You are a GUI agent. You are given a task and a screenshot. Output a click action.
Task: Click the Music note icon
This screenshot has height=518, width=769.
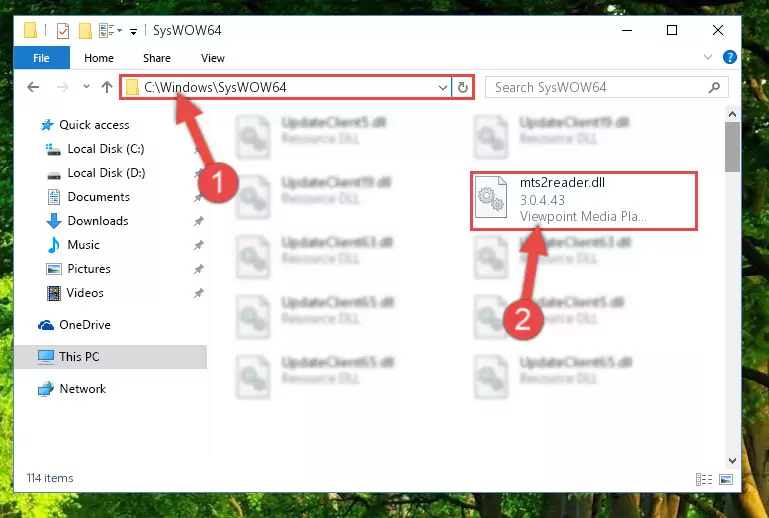click(x=53, y=245)
